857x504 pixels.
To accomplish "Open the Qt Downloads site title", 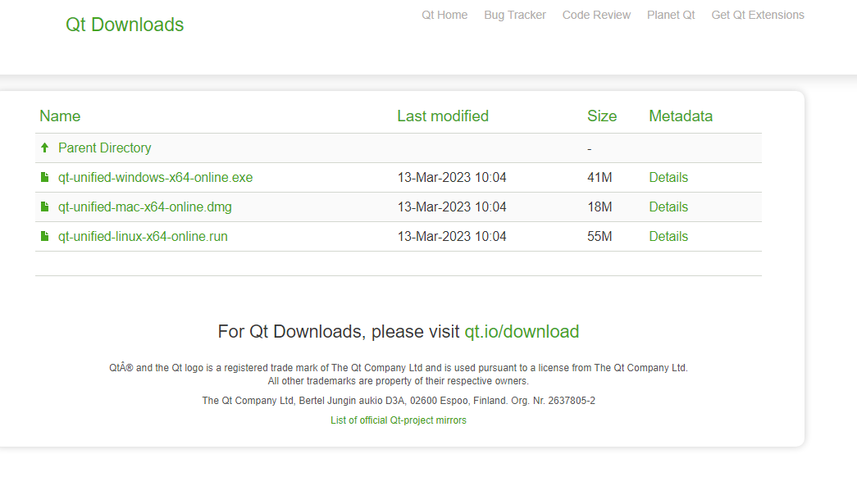I will click(125, 25).
